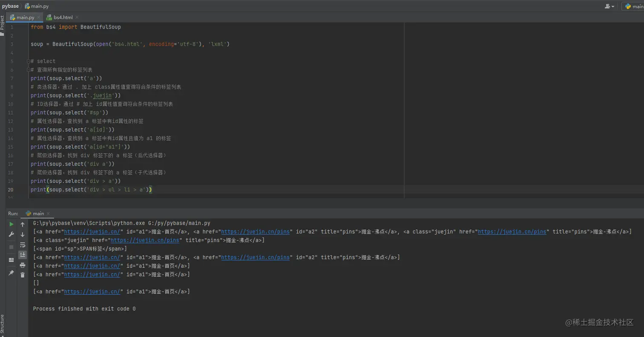Close the 'main' Run tab
Image resolution: width=644 pixels, height=337 pixels.
(x=48, y=213)
